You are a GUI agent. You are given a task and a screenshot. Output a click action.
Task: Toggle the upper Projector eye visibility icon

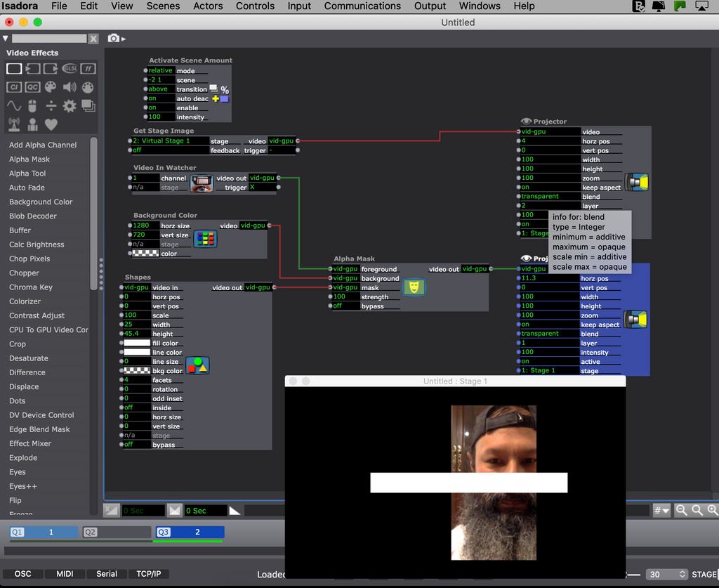[x=526, y=122]
